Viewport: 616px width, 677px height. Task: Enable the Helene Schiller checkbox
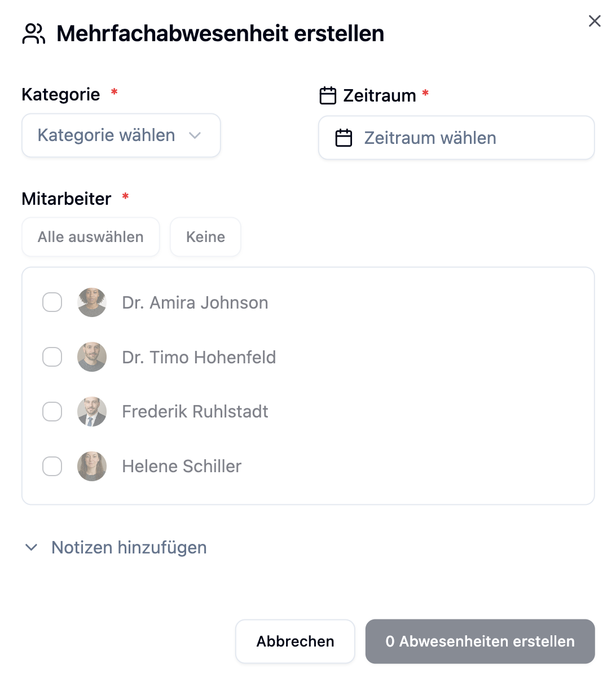[x=52, y=467]
